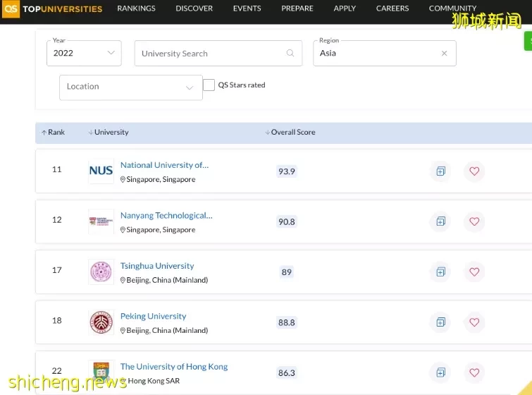
Task: Add Nanyang Technological to compare
Action: 440,221
